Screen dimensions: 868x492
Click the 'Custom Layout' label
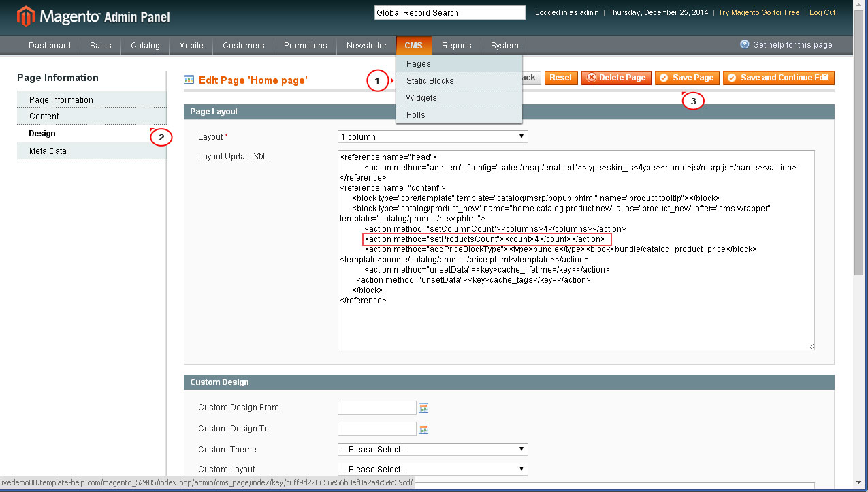pos(227,470)
